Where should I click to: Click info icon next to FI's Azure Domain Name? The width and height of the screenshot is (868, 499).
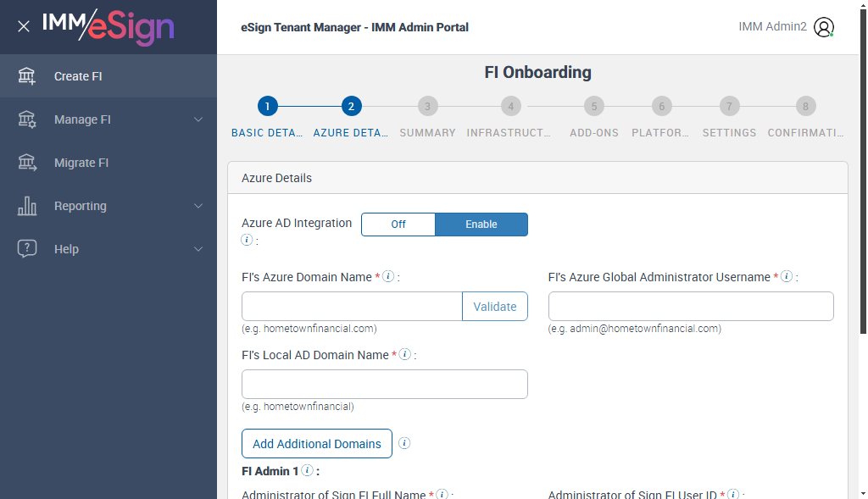(x=388, y=276)
